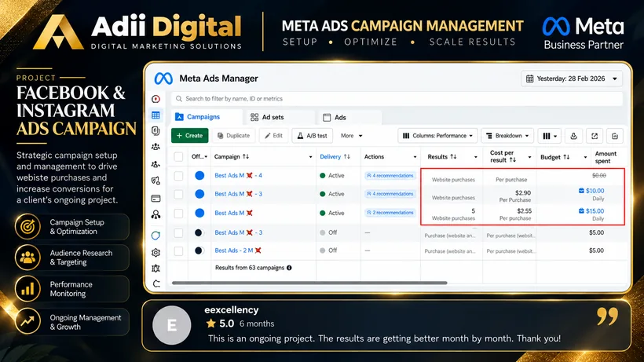The image size is (644, 362).
Task: Click the Meta Ads Manager logo icon
Action: [163, 79]
